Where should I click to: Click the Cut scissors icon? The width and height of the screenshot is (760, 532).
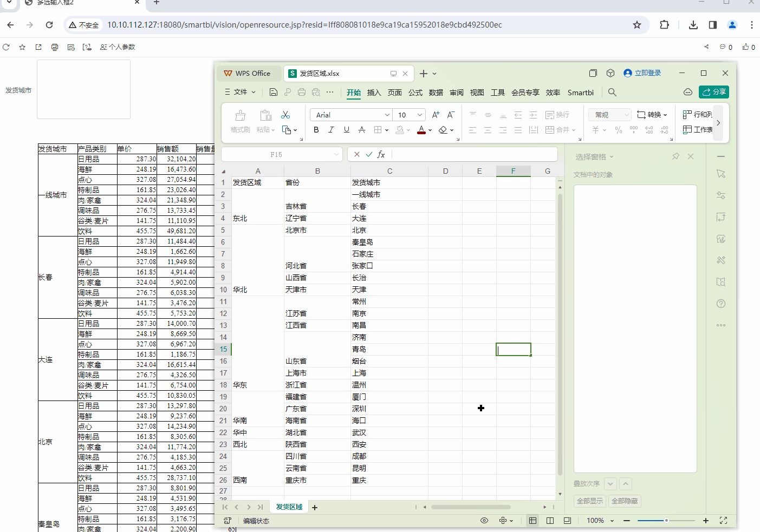(285, 115)
